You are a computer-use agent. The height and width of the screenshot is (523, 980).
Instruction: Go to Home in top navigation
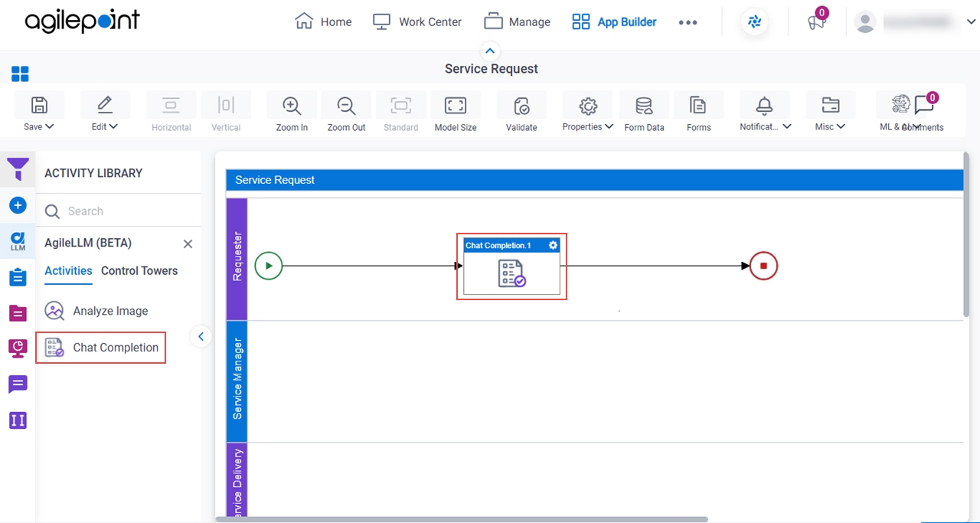point(323,21)
